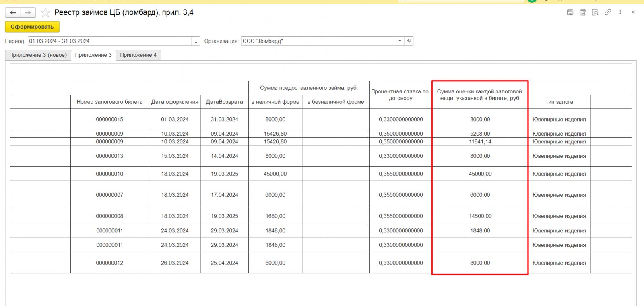
Task: Switch to the Приложение 3 (новое) tab
Action: click(x=38, y=55)
